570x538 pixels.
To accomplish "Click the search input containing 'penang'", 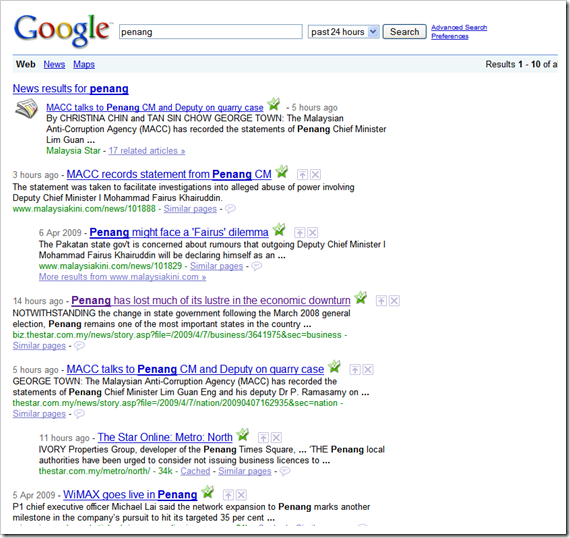I will (x=211, y=32).
